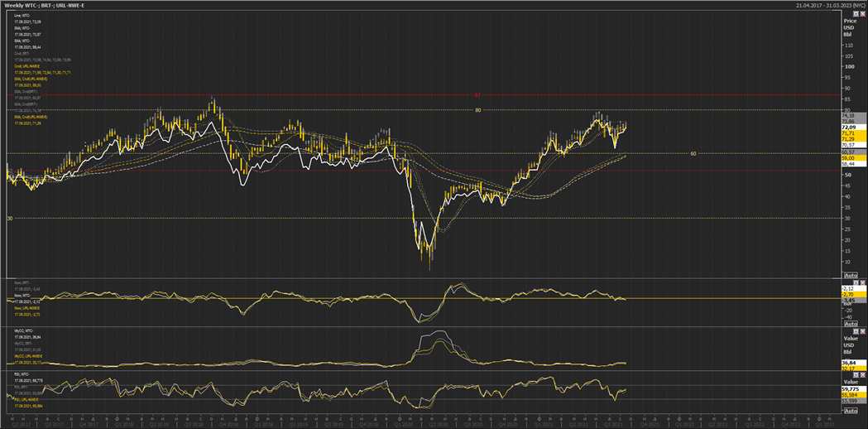Click the 36,84 volatility value tag
This screenshot has height=429, width=868.
pyautogui.click(x=854, y=363)
